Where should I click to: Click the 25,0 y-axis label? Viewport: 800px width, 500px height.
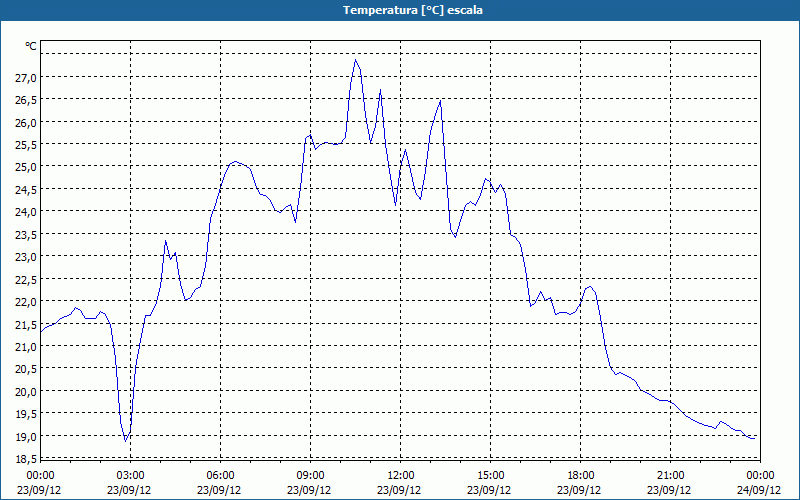click(26, 167)
